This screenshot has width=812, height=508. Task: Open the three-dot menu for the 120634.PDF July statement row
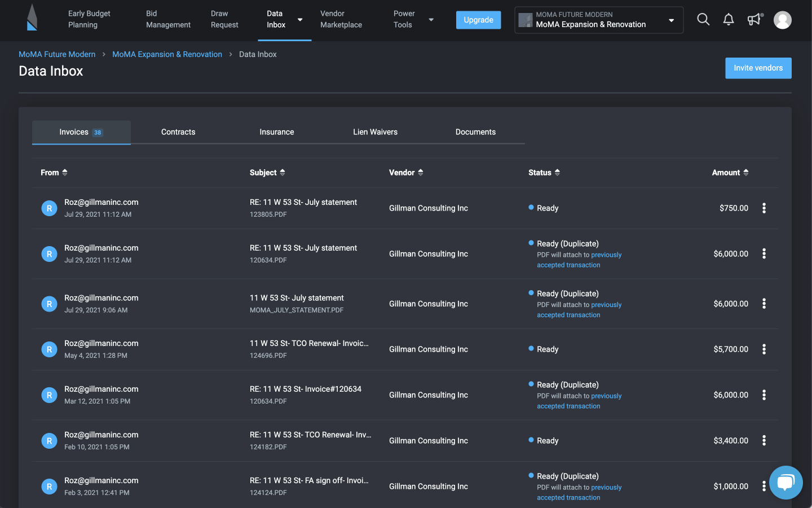click(x=764, y=254)
